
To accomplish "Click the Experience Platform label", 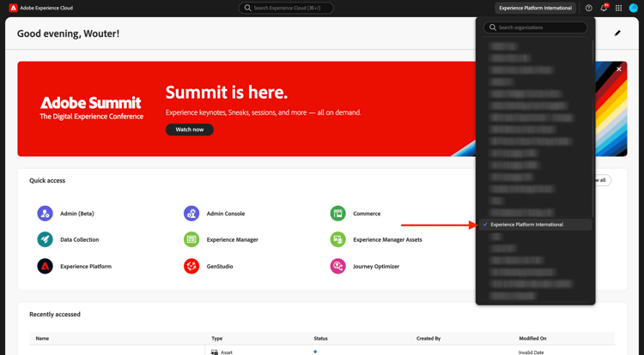I will [x=86, y=267].
